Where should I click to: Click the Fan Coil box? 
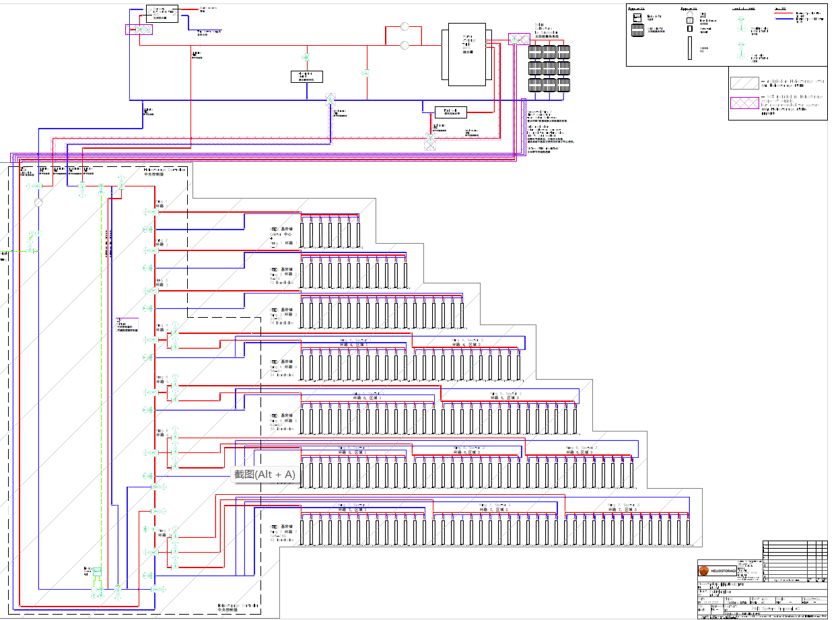coord(450,112)
